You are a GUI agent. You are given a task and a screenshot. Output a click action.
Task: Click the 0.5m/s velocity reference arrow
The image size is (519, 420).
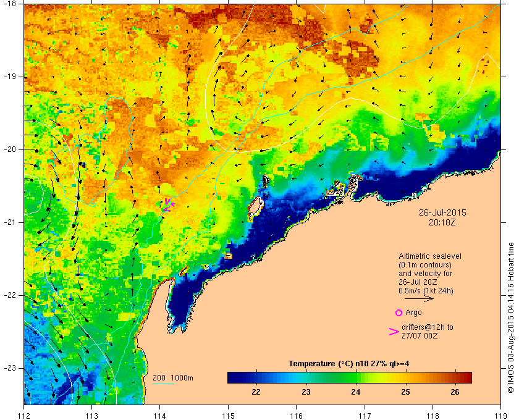pos(419,299)
